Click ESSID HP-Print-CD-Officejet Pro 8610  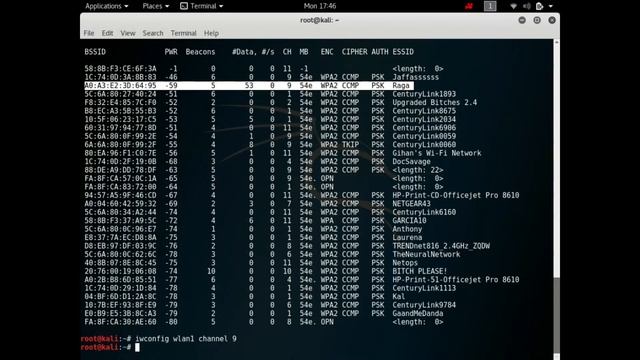point(456,196)
